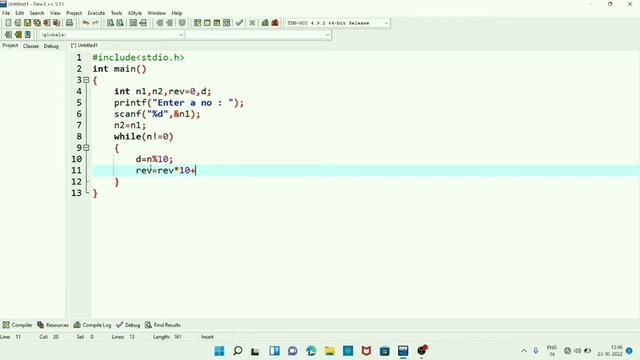This screenshot has height=360, width=640.
Task: Click the Goto Line toolbar icon
Action: pos(143,23)
